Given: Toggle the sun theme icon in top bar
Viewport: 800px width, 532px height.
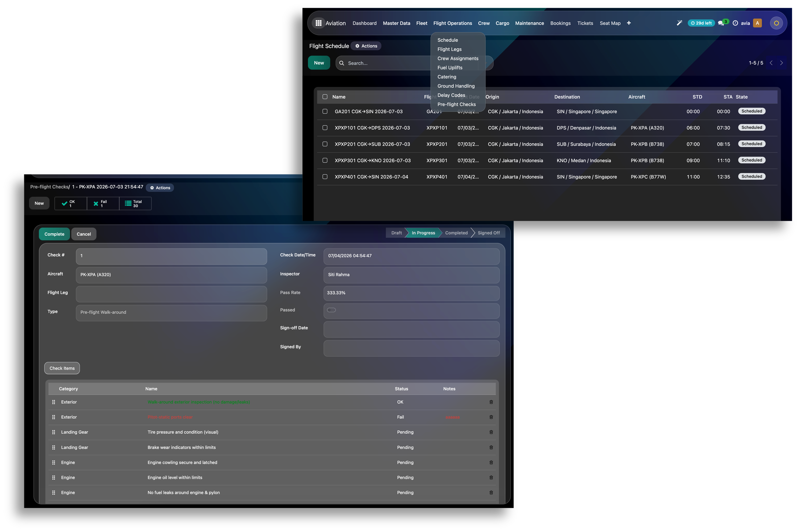Looking at the screenshot, I should (776, 23).
